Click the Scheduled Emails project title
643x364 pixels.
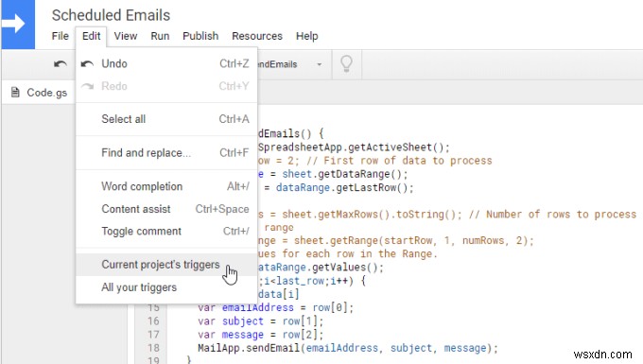pyautogui.click(x=111, y=15)
